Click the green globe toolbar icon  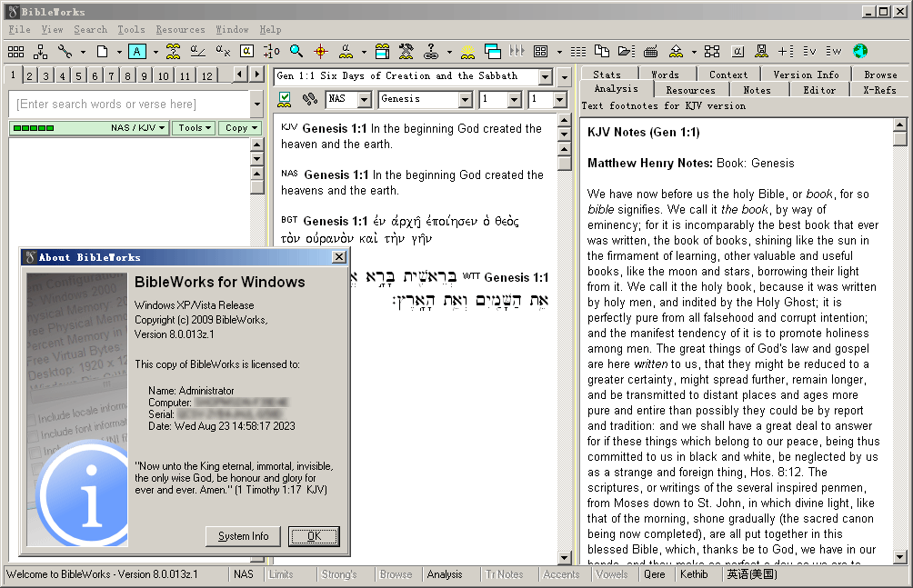tap(860, 52)
